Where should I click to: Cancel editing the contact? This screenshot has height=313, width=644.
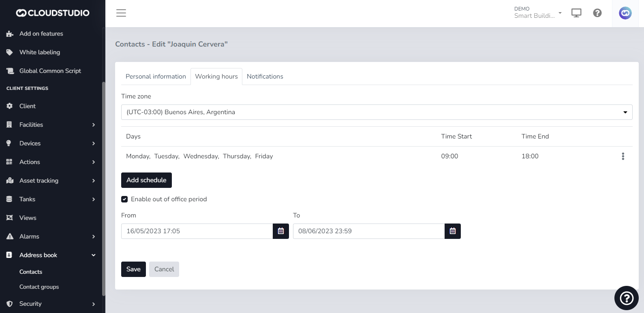tap(164, 269)
